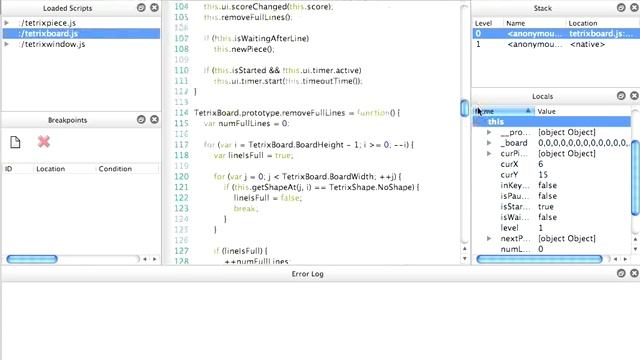Click line number 114 in gutter
The width and height of the screenshot is (640, 360).
coord(181,113)
